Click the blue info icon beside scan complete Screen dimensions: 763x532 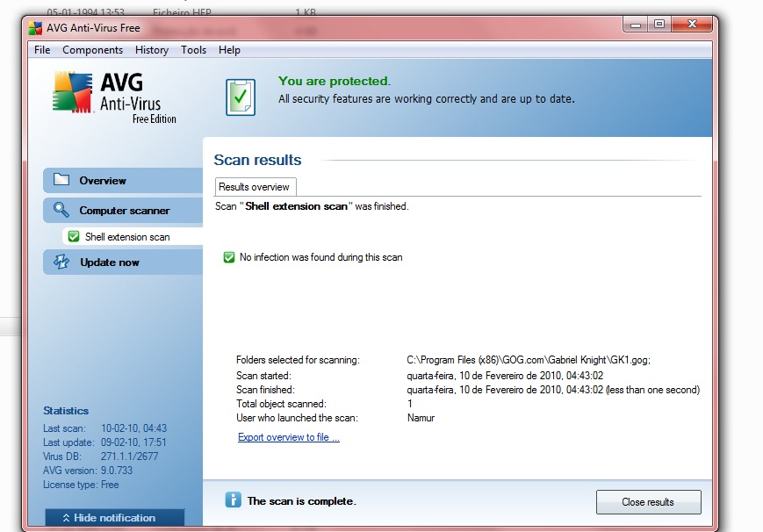tap(233, 500)
